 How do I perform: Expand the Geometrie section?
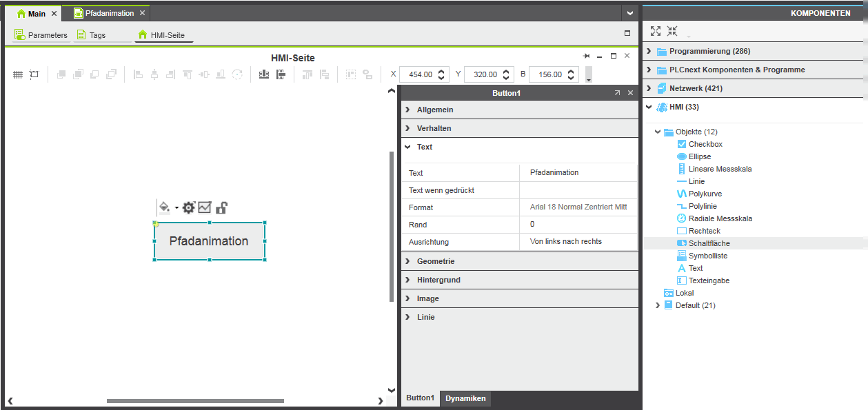click(x=435, y=261)
